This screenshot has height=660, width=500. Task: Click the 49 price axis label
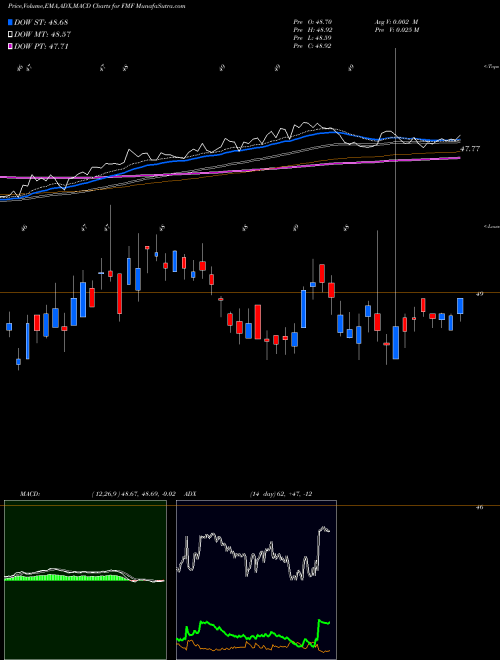pyautogui.click(x=479, y=294)
